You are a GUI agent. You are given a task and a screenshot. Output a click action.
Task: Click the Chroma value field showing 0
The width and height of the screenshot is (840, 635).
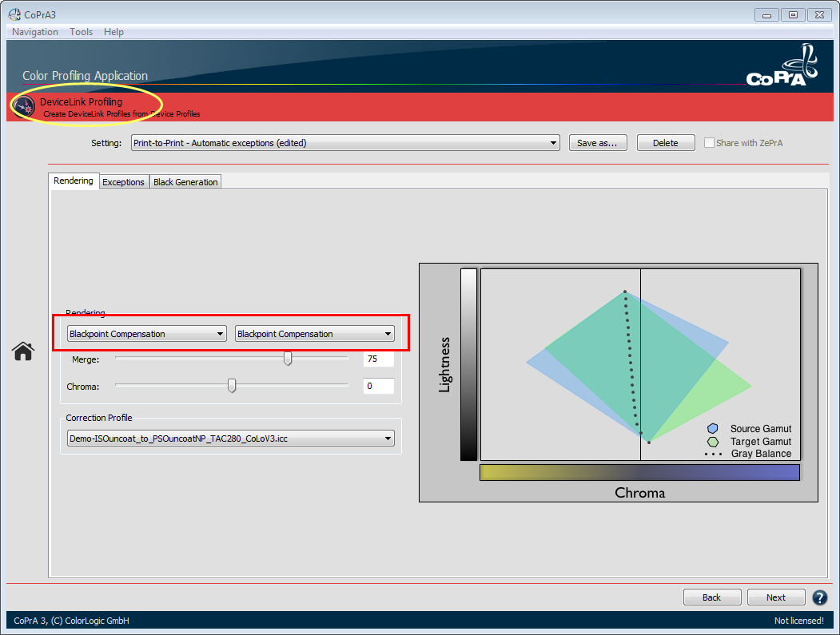(x=378, y=386)
